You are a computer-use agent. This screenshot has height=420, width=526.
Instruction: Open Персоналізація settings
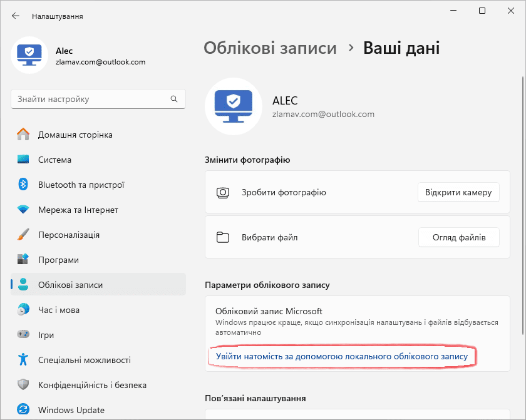[x=66, y=235]
